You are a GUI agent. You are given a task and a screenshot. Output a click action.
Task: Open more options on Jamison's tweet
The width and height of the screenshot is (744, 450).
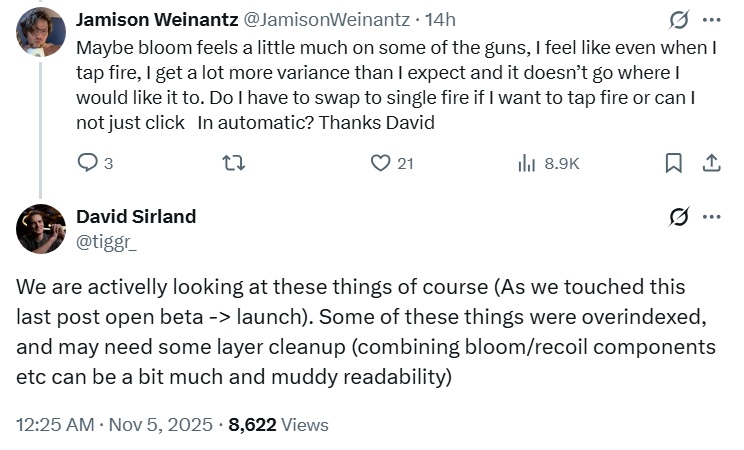point(712,20)
